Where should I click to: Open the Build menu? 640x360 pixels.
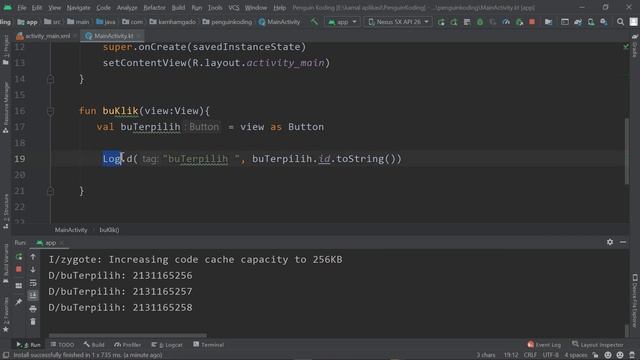click(x=178, y=8)
